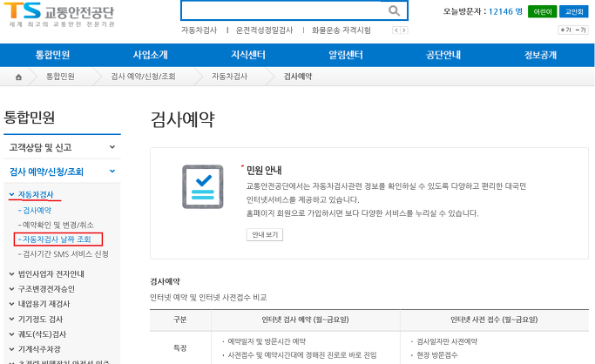The height and width of the screenshot is (364, 595).
Task: Open the 화물운송 자격시험 quick link
Action: 341,30
